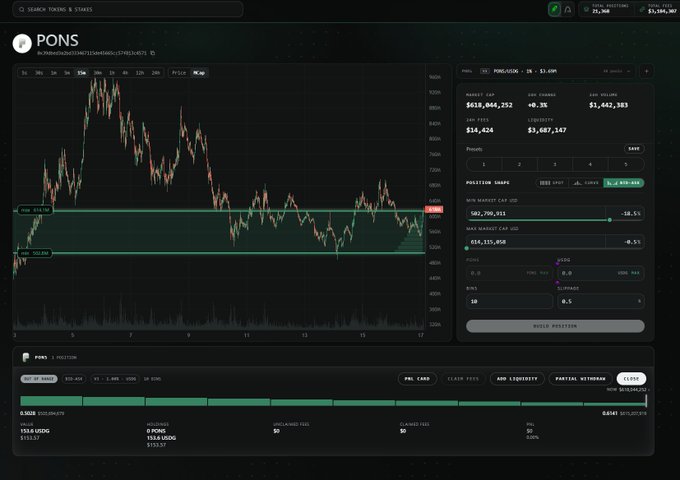Open the notifications bell
The height and width of the screenshot is (480, 680).
(x=568, y=9)
